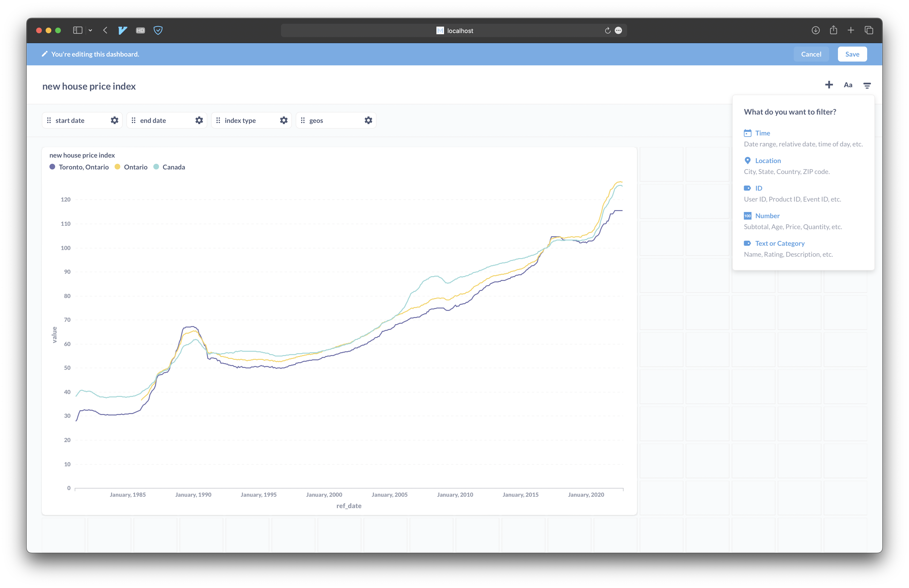Choose the Time filter type

click(762, 133)
